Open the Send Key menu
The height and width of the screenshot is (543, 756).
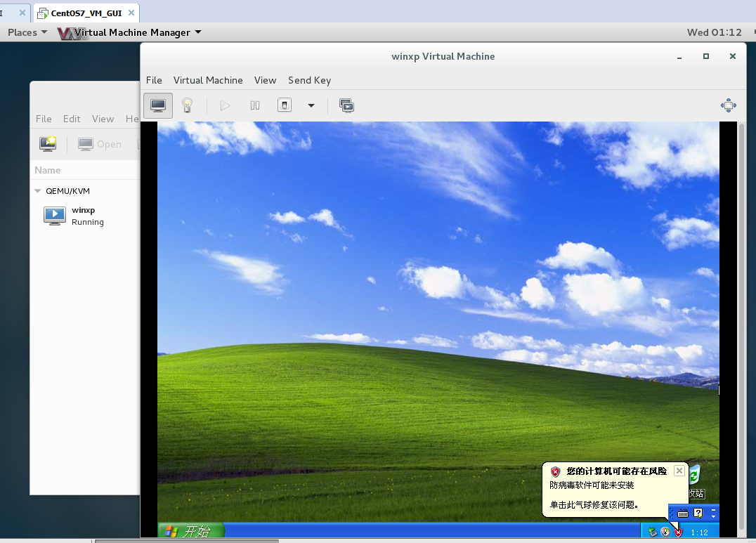coord(309,80)
